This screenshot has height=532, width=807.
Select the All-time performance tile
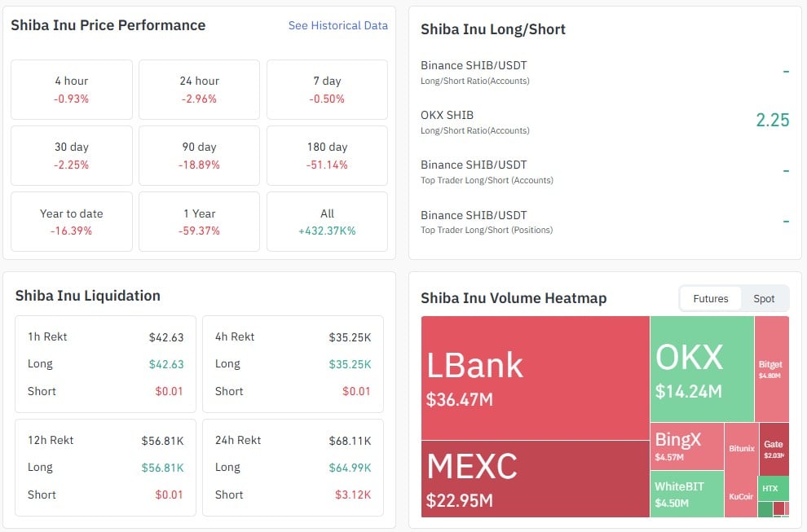326,221
